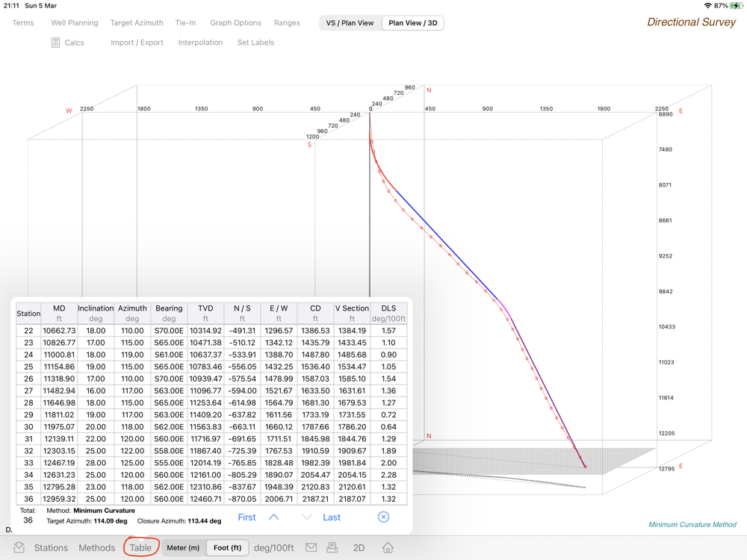This screenshot has width=747, height=560.
Task: Open the Stations list
Action: (x=51, y=547)
